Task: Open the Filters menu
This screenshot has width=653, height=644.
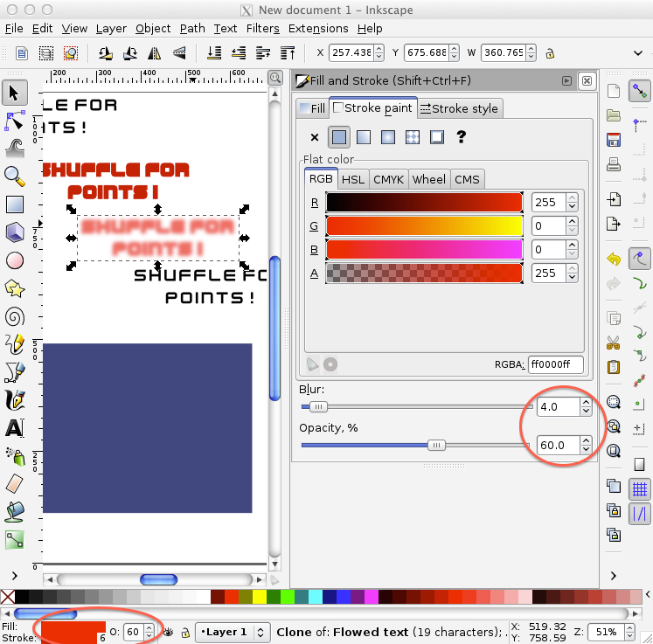Action: pos(262,28)
